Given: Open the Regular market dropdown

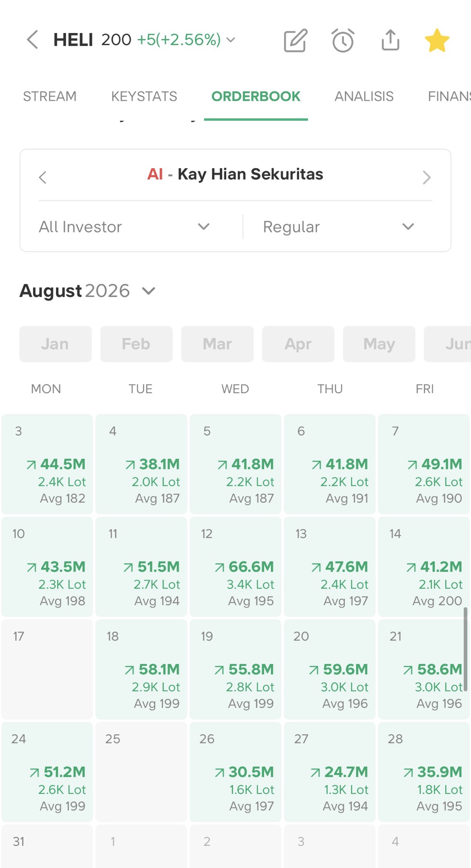Looking at the screenshot, I should pyautogui.click(x=339, y=226).
